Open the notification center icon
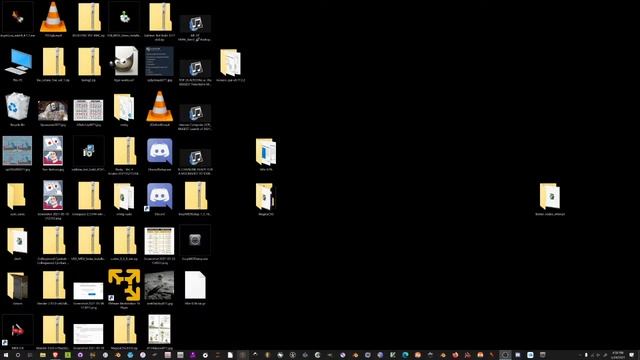 632,355
